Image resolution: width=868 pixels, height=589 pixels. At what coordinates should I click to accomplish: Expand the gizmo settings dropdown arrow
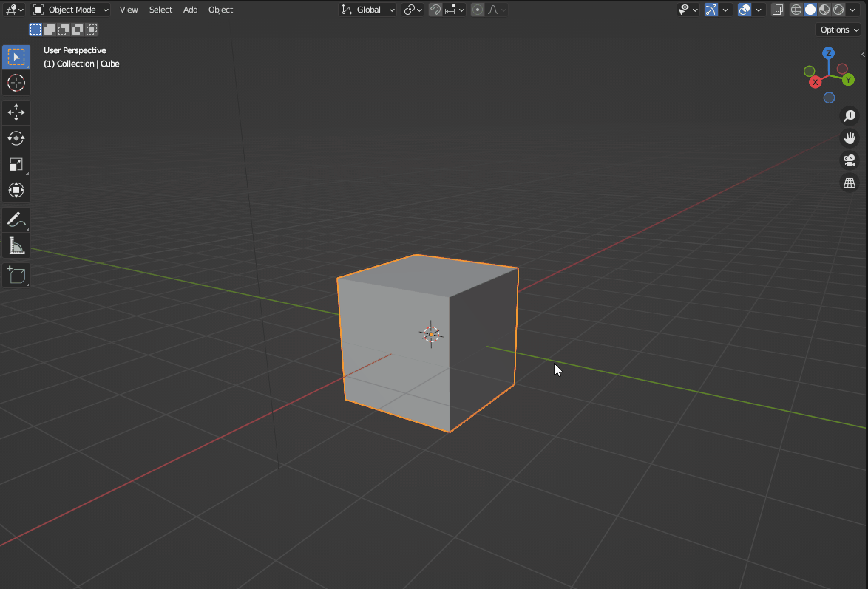point(725,10)
